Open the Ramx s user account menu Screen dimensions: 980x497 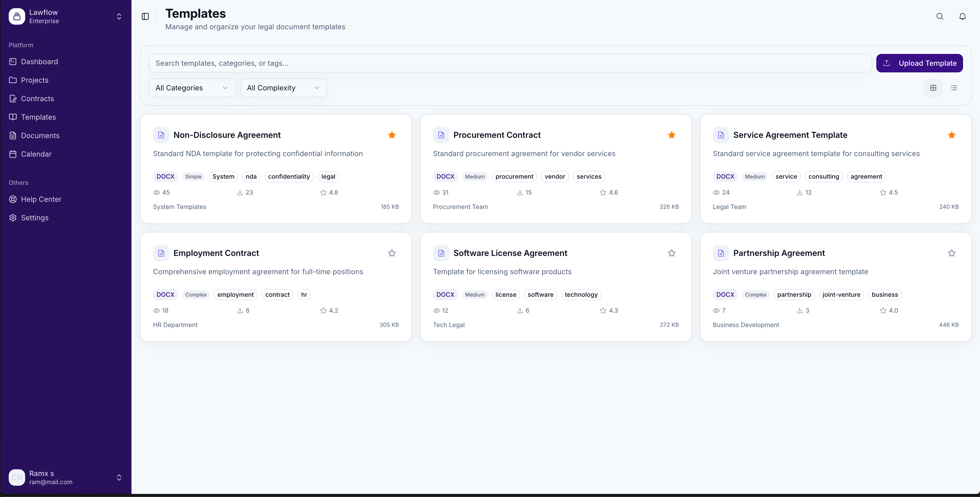click(65, 477)
